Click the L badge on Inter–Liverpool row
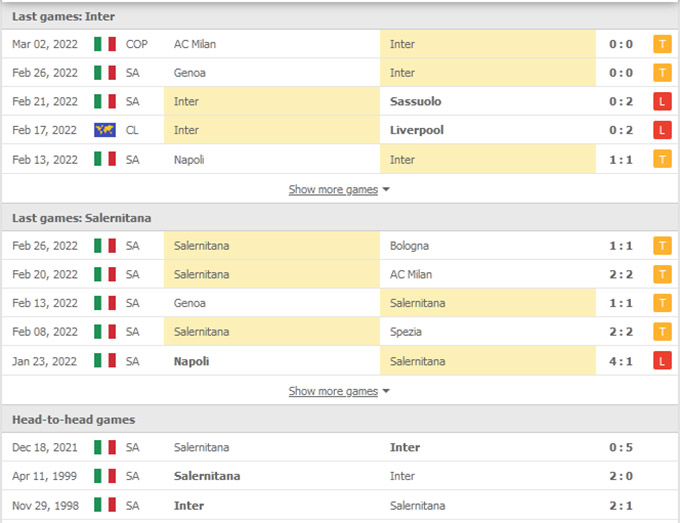 click(662, 130)
